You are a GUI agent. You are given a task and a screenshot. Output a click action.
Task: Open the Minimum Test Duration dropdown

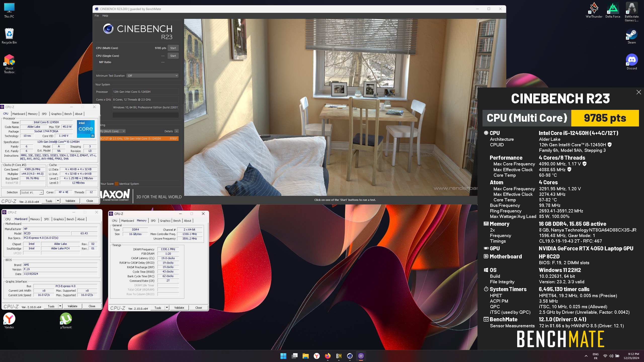pos(152,76)
